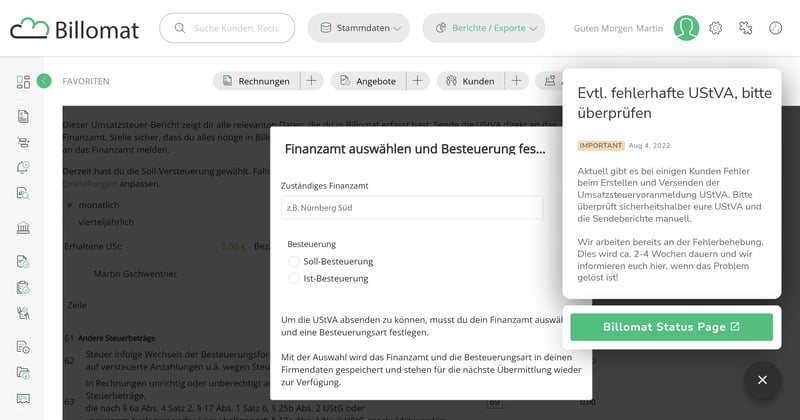800x420 pixels.
Task: Click the user profile avatar icon
Action: click(x=686, y=28)
